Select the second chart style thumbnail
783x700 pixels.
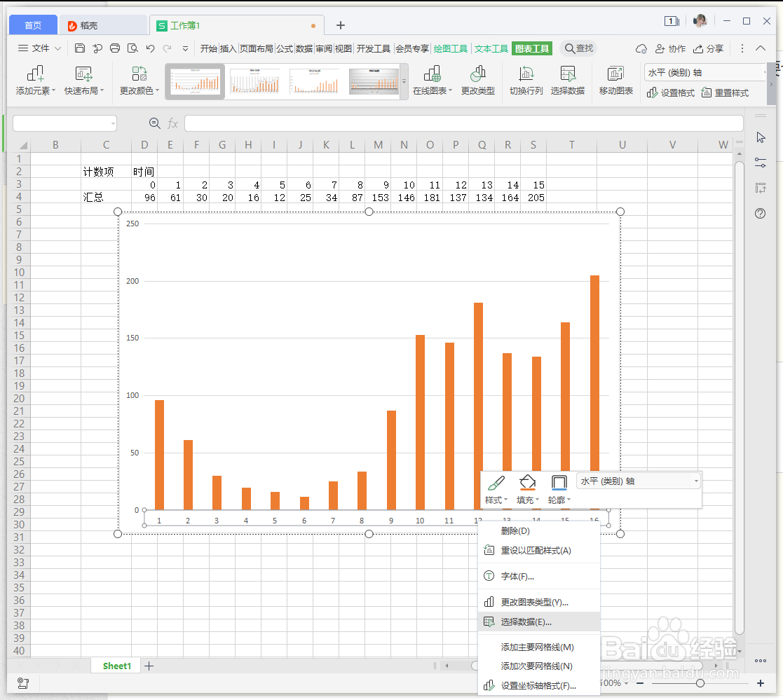[254, 81]
